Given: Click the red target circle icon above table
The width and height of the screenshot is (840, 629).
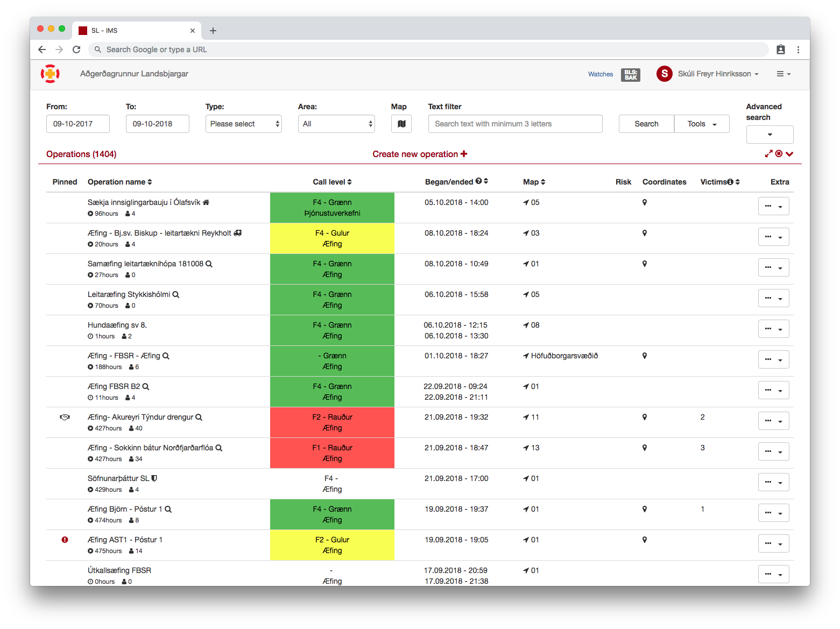Looking at the screenshot, I should tap(779, 154).
